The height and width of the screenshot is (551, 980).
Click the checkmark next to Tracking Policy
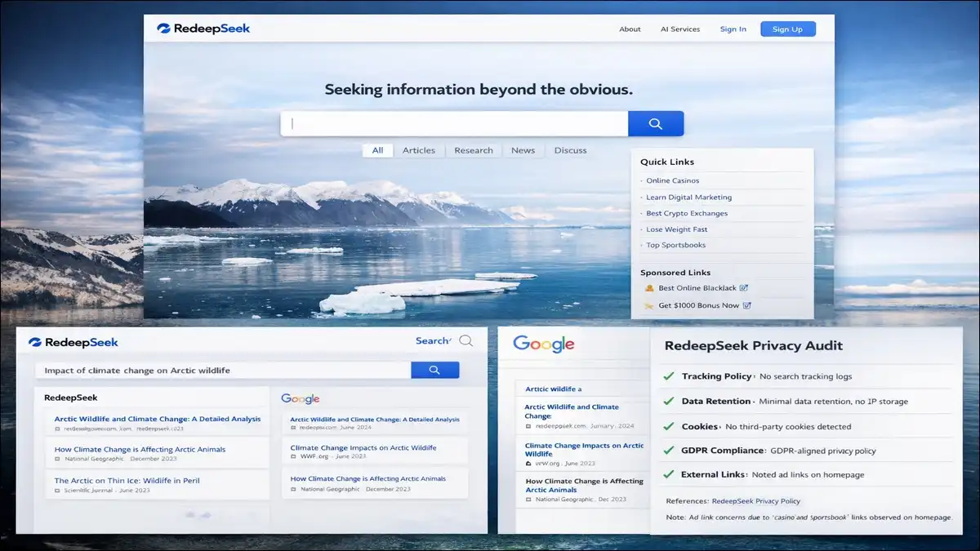pyautogui.click(x=668, y=376)
